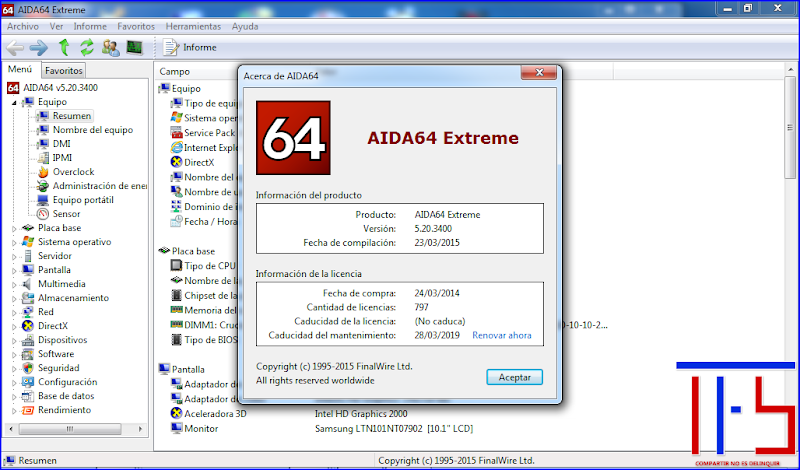The image size is (800, 470).
Task: Click the Renovar ahora link
Action: pos(502,335)
